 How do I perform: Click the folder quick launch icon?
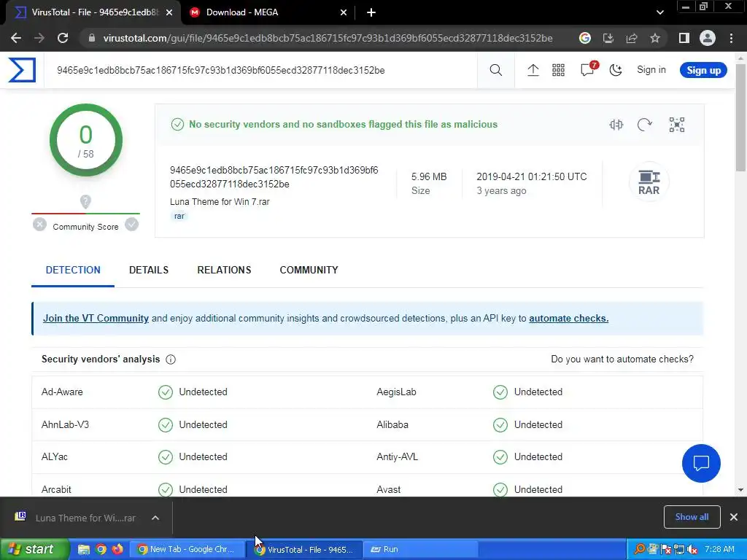tap(83, 550)
